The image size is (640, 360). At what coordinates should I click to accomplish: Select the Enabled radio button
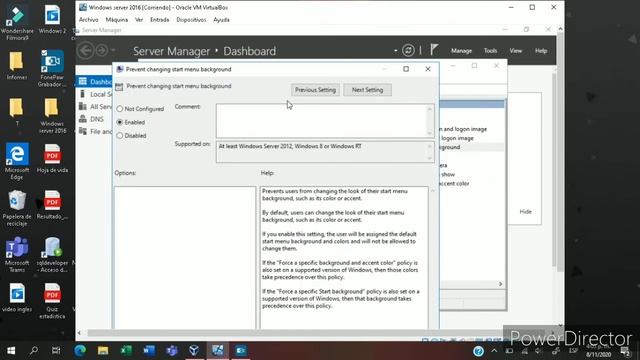point(120,122)
